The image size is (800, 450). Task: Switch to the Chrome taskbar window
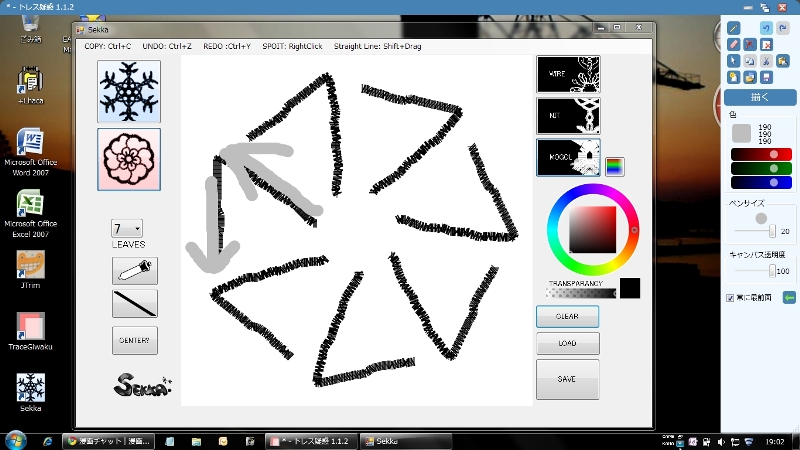[108, 441]
